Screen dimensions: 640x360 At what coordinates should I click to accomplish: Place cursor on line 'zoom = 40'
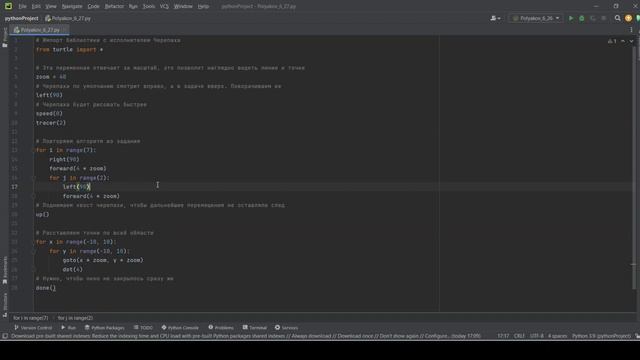click(51, 77)
